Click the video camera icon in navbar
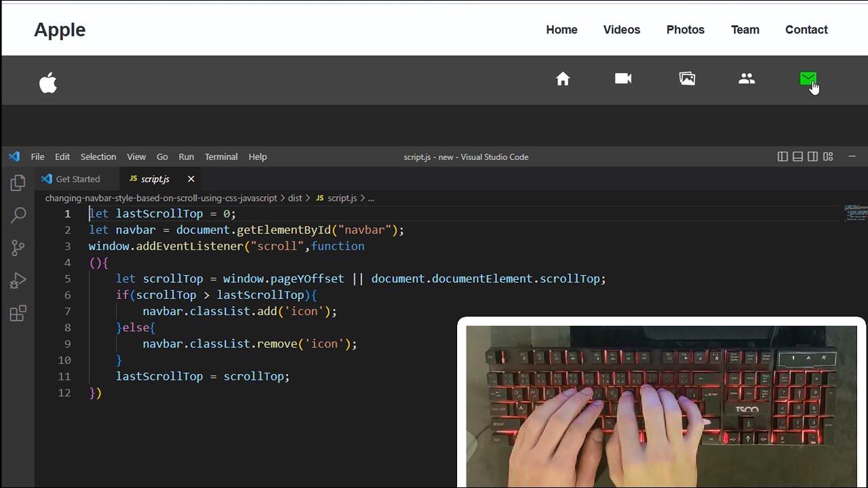 point(623,79)
